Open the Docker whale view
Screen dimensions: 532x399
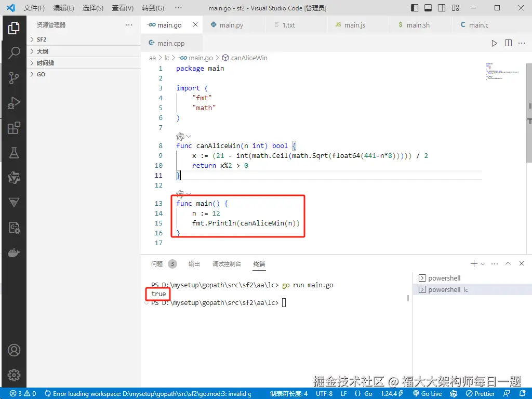[14, 253]
